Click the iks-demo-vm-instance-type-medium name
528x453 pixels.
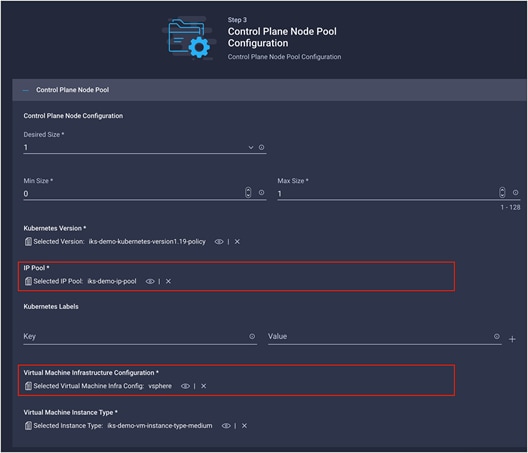point(160,426)
